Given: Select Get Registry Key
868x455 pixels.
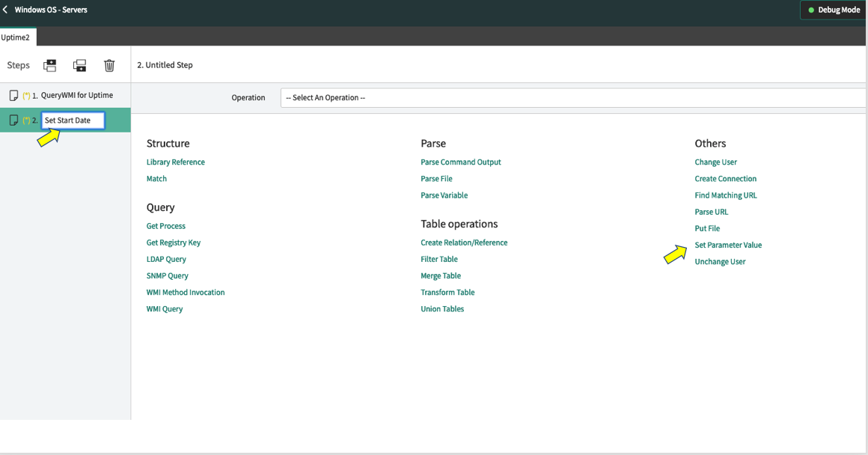Looking at the screenshot, I should 174,242.
